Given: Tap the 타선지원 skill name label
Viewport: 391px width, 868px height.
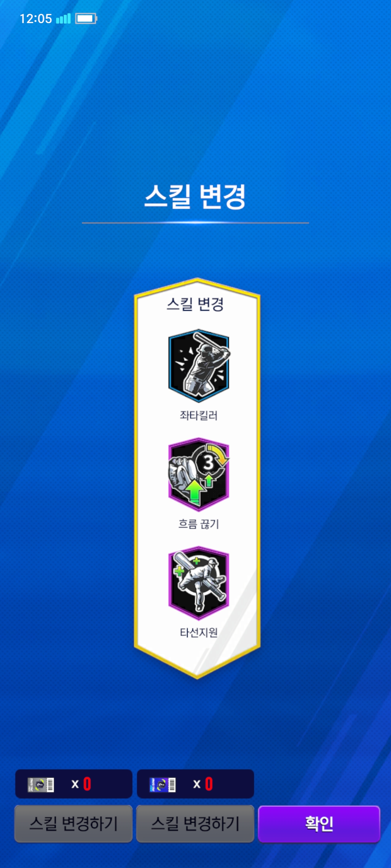Looking at the screenshot, I should [199, 632].
